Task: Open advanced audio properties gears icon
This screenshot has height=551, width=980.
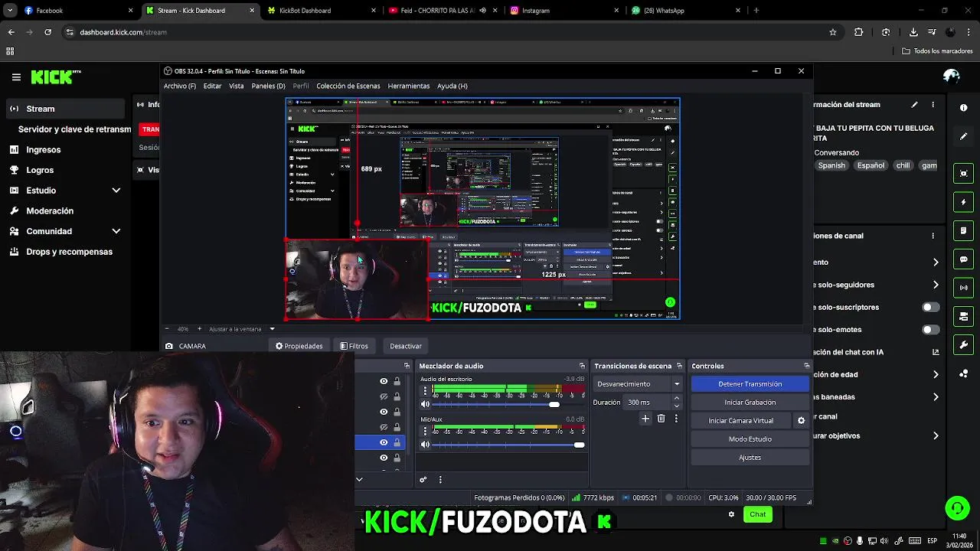Action: tap(423, 480)
